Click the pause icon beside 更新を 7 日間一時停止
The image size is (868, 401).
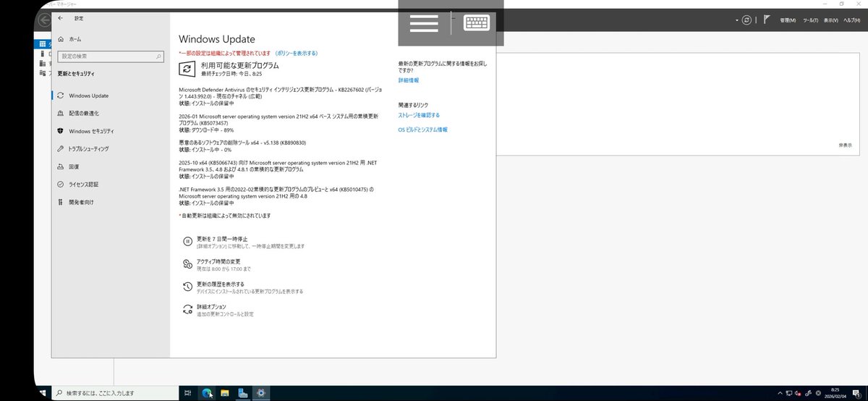187,242
